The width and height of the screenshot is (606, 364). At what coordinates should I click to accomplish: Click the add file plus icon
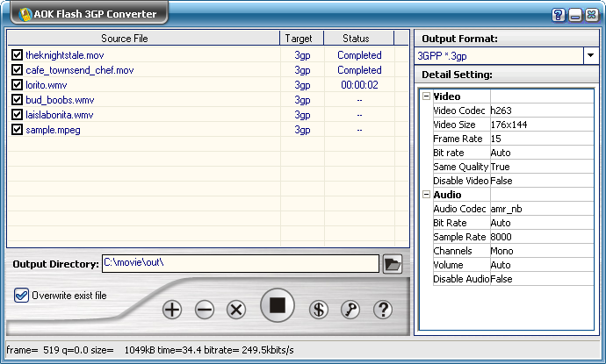pos(172,310)
